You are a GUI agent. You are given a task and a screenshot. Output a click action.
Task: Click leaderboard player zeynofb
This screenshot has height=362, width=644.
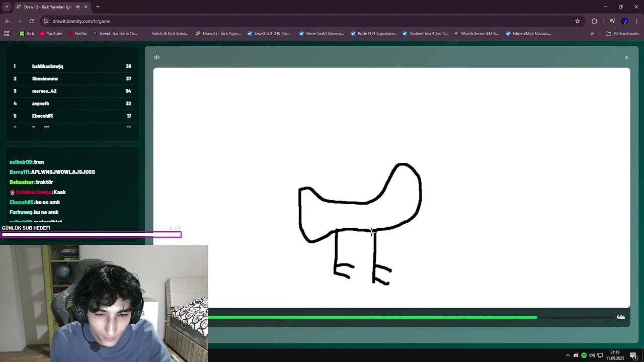pyautogui.click(x=41, y=104)
